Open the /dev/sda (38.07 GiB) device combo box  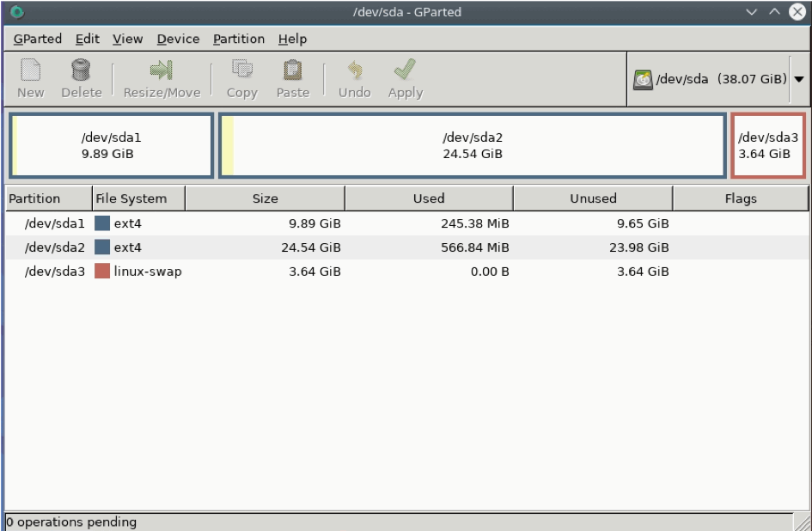pos(717,79)
